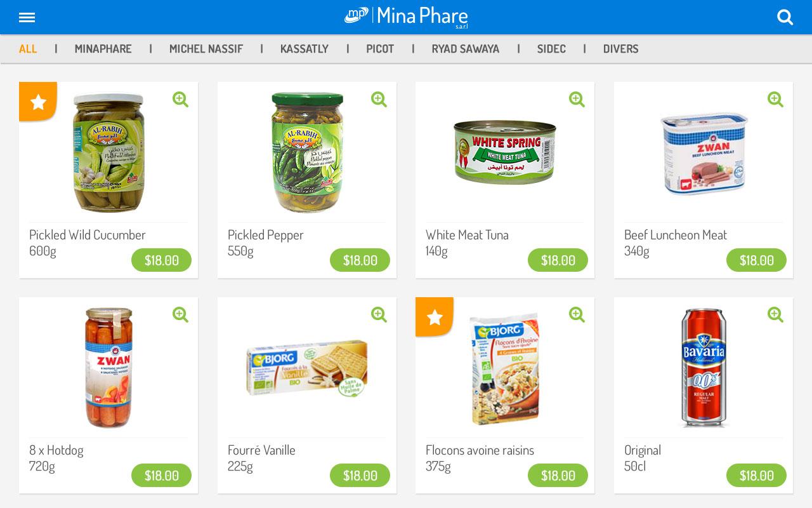This screenshot has width=812, height=508.
Task: Click $18.00 price button for White Meat Tuna
Action: [x=558, y=260]
